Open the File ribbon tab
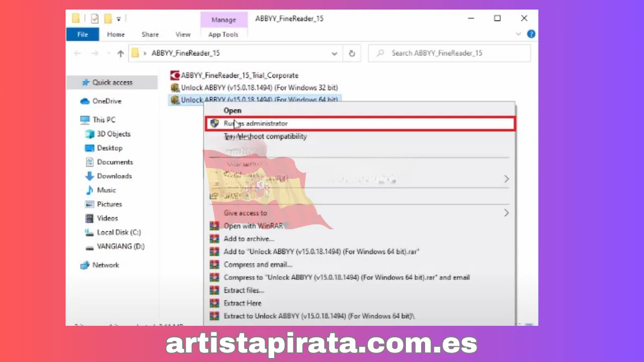 point(83,34)
